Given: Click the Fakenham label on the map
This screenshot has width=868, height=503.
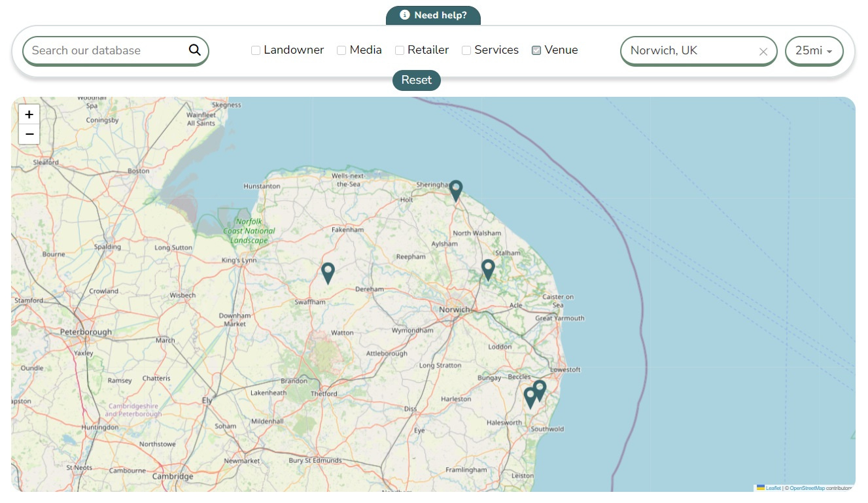Looking at the screenshot, I should pyautogui.click(x=347, y=230).
